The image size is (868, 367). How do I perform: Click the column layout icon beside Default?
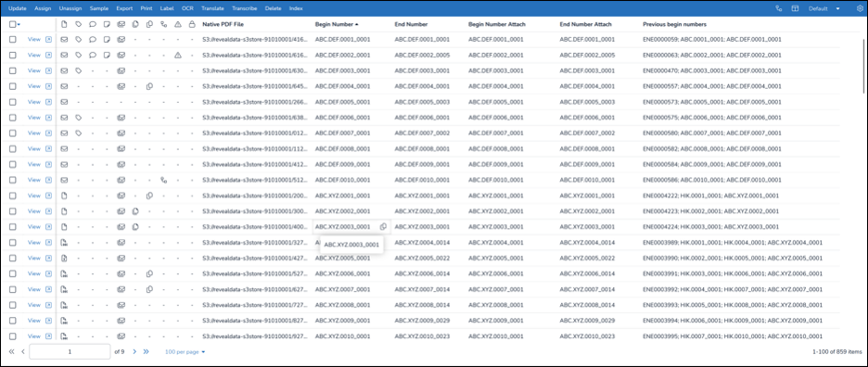point(795,9)
